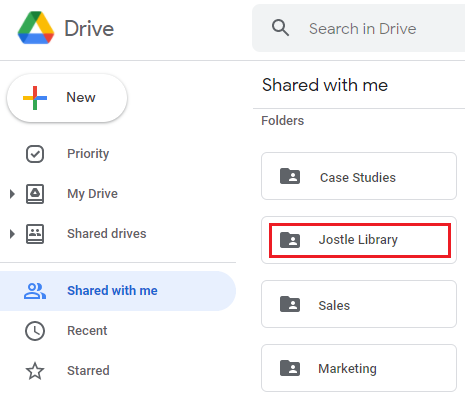Screen dimensions: 465x399
Task: Select the Priority checkmark icon
Action: [x=35, y=154]
